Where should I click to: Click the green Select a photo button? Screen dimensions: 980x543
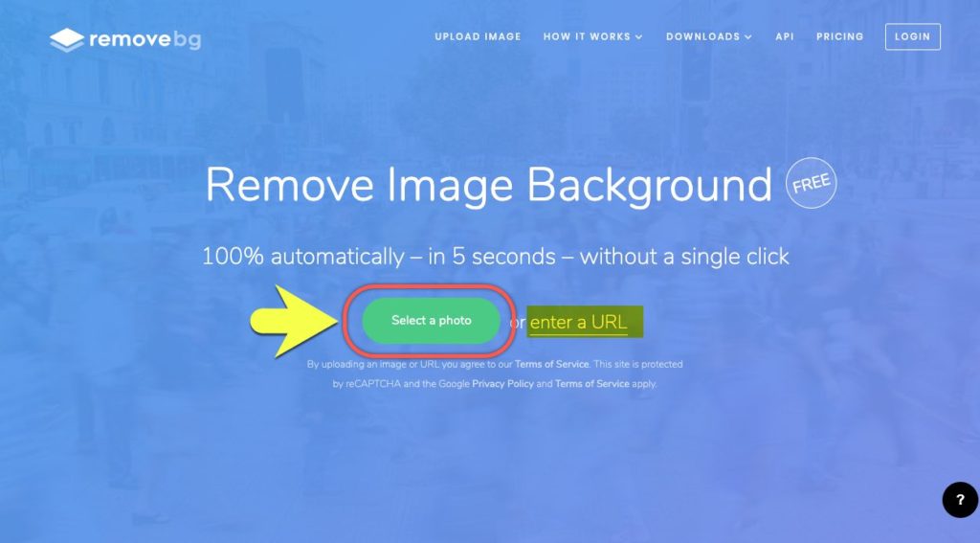[432, 320]
